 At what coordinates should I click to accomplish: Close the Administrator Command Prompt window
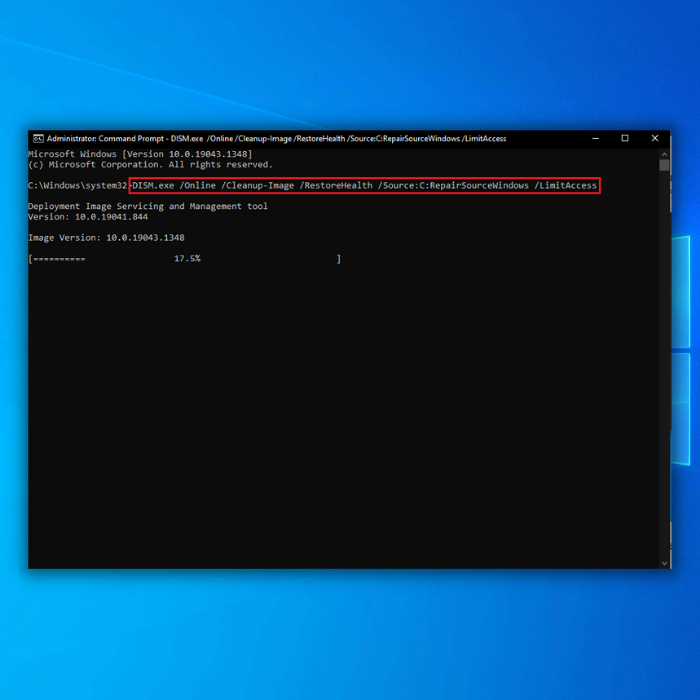point(655,138)
